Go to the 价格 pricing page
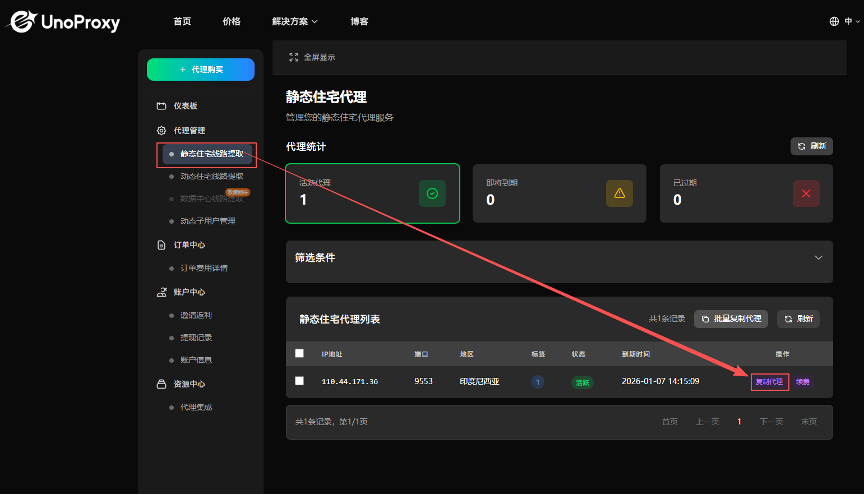 pos(231,21)
